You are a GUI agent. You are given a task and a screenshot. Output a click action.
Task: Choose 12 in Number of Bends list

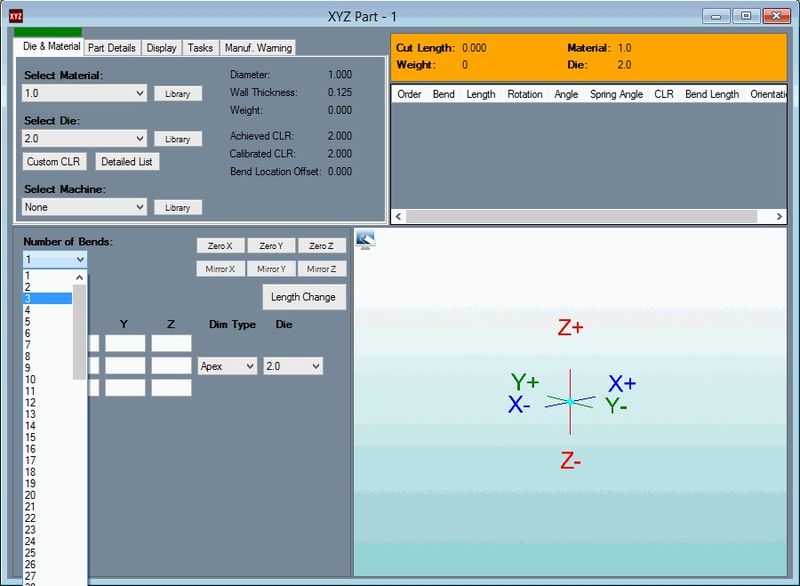(31, 402)
